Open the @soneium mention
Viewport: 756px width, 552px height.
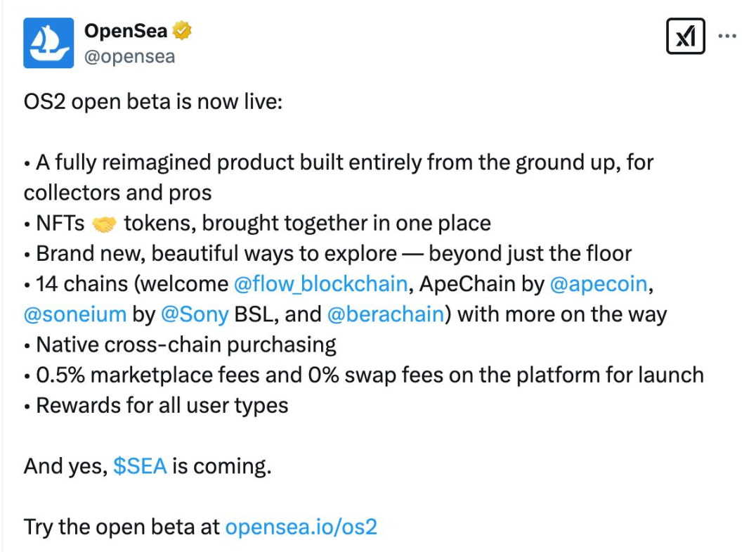[69, 314]
